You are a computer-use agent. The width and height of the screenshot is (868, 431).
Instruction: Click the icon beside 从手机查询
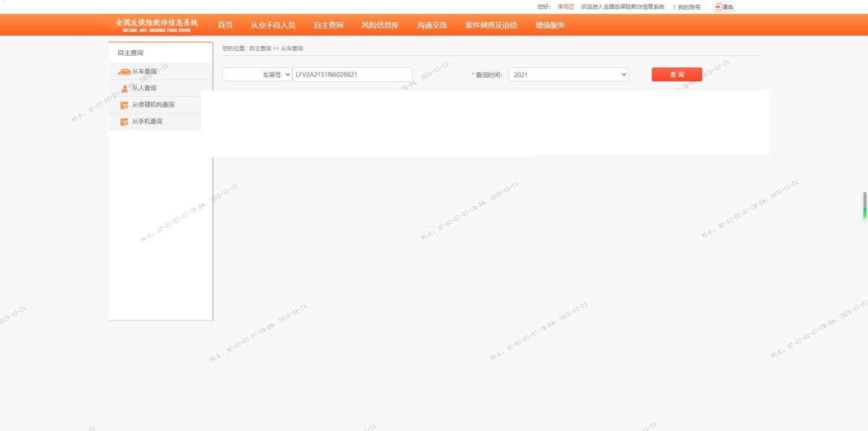click(x=124, y=122)
